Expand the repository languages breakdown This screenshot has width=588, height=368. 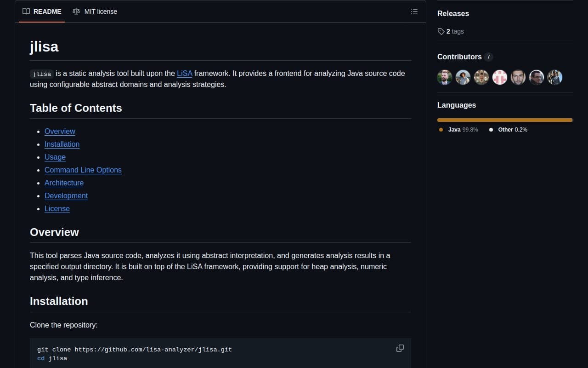pos(505,120)
